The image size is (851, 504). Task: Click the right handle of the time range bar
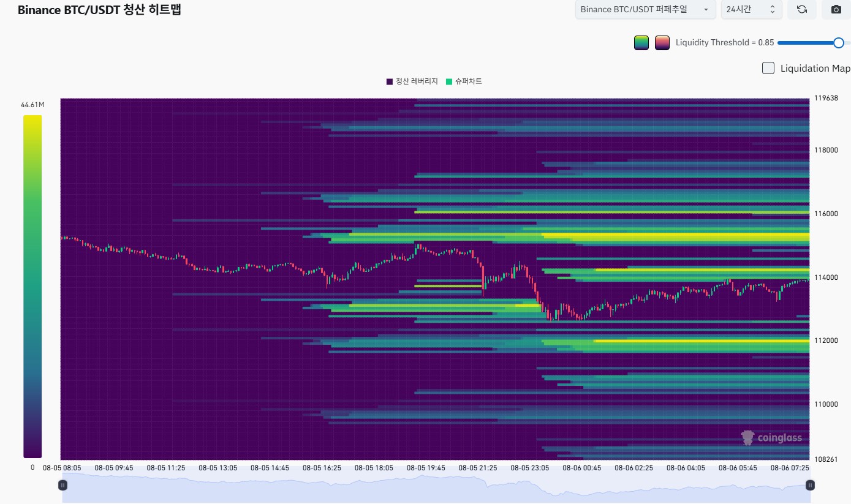pos(810,485)
